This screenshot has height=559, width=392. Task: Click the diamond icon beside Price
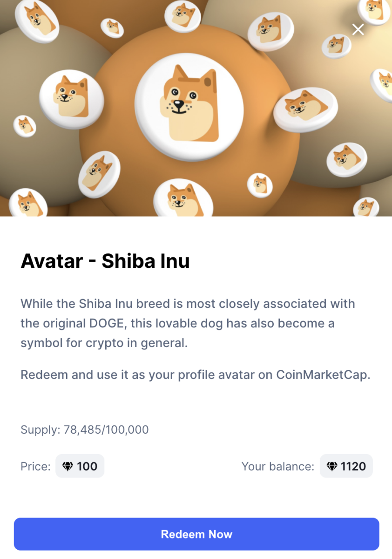click(68, 466)
